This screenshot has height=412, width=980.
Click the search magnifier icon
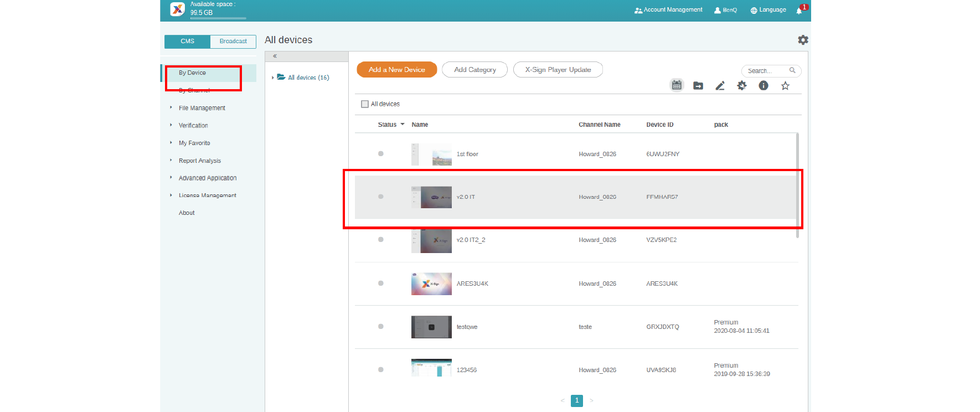[792, 70]
